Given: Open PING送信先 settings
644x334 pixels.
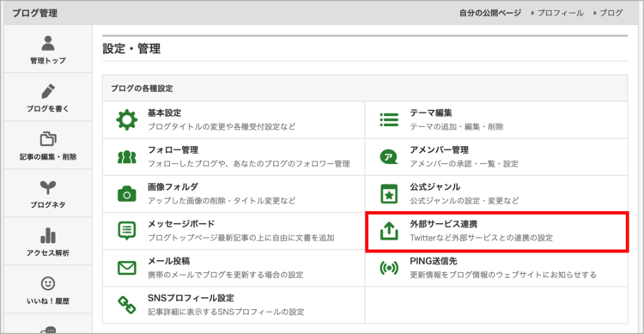Looking at the screenshot, I should click(434, 261).
